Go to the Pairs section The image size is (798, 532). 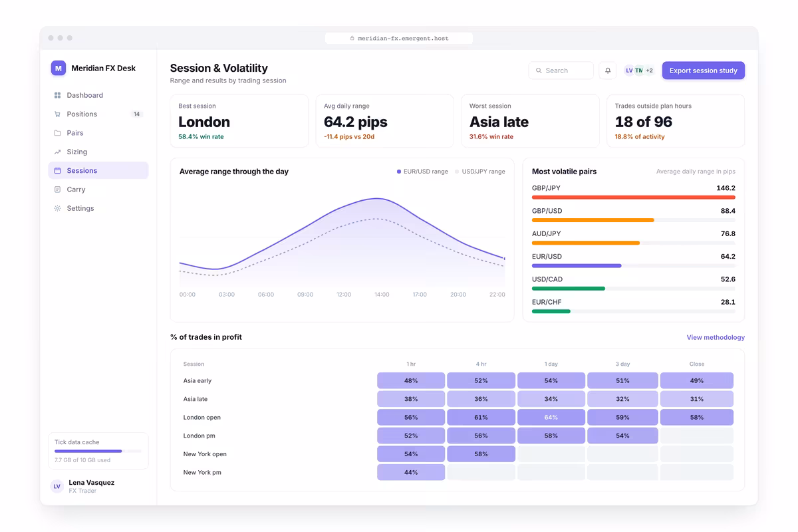(98, 133)
